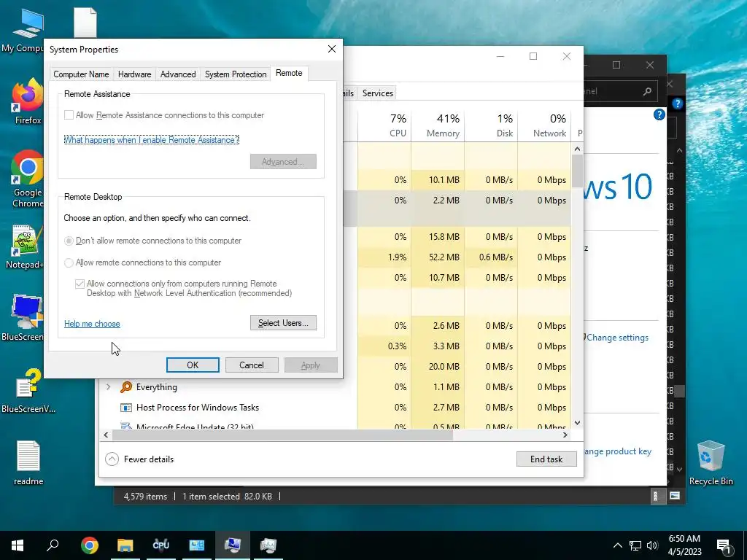
Task: Click the 20.0 MB memory cell
Action: [438, 367]
